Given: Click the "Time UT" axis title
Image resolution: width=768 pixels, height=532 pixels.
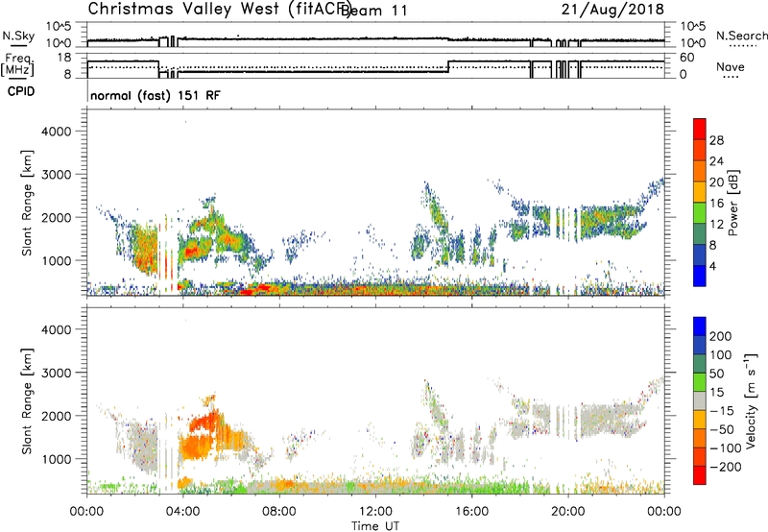Looking at the screenshot, I should coord(375,526).
